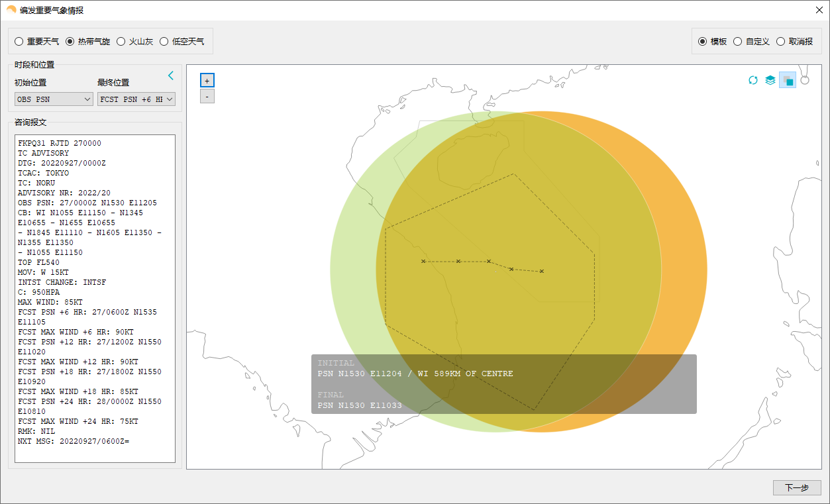The height and width of the screenshot is (504, 830).
Task: Click the 'RMK: NIL' advisory line
Action: [x=36, y=431]
